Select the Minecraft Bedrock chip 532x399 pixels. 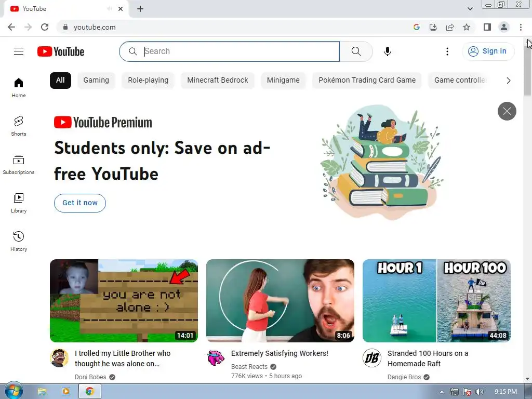click(218, 81)
